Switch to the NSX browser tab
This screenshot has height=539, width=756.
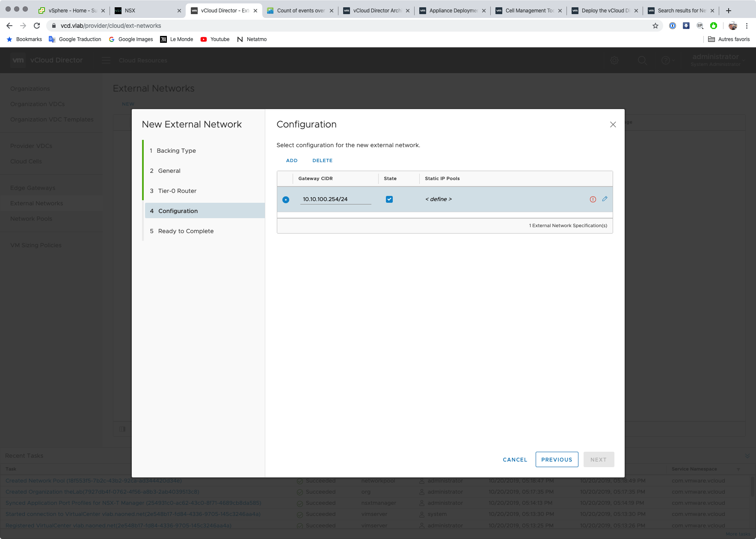[x=145, y=11]
